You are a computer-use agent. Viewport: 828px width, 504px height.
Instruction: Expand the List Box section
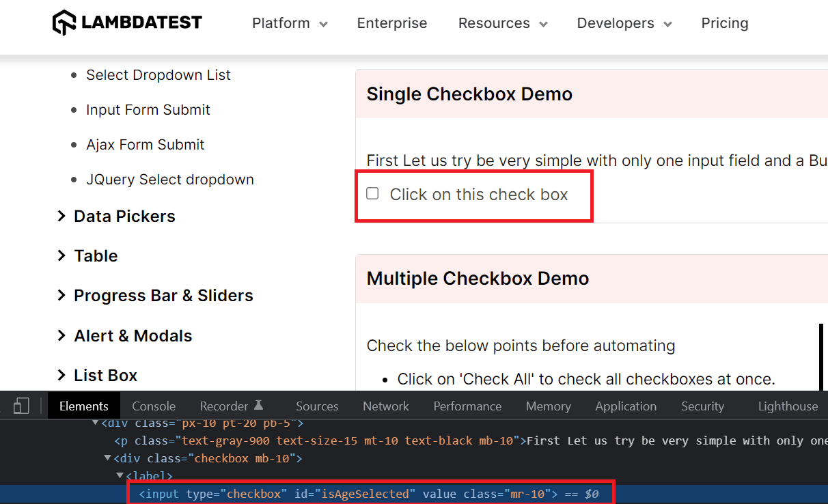click(106, 375)
